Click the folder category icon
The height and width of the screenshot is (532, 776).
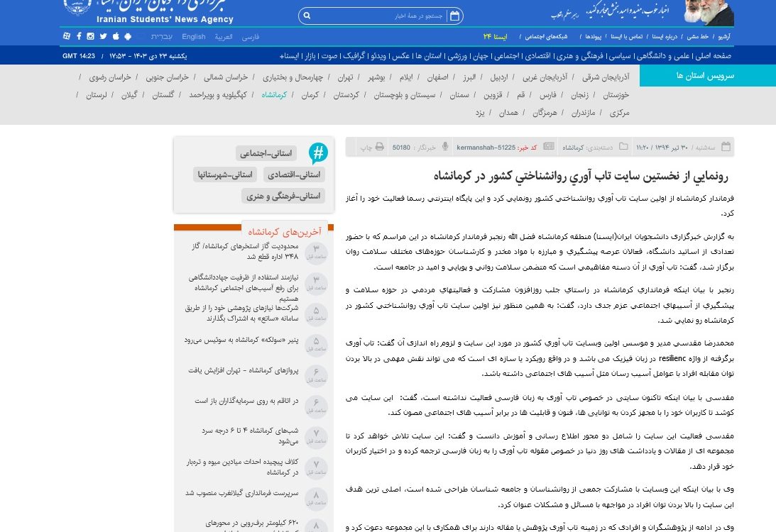pyautogui.click(x=623, y=147)
